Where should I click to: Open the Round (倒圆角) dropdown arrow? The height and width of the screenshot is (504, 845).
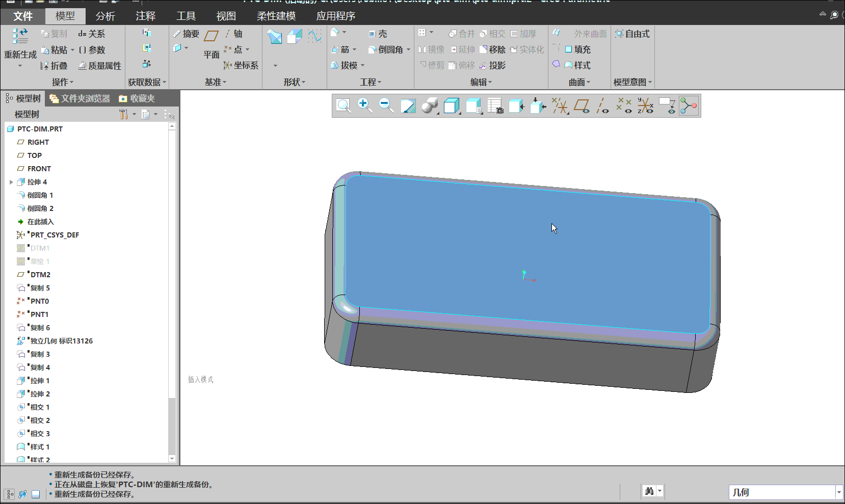[x=408, y=50]
